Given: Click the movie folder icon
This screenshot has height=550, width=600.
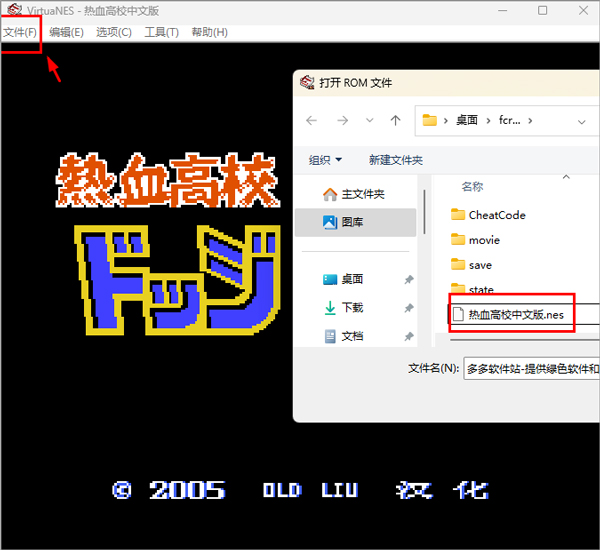Looking at the screenshot, I should click(x=458, y=240).
